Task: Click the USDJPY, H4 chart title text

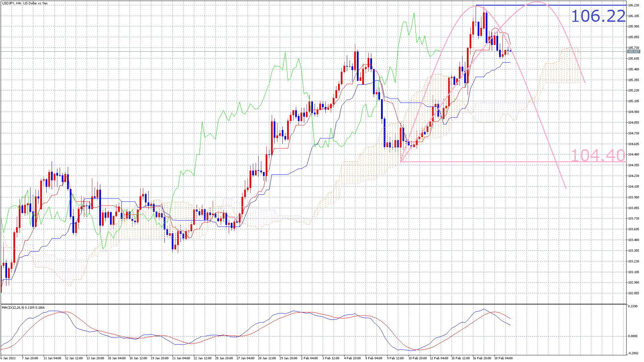Action: (x=24, y=3)
